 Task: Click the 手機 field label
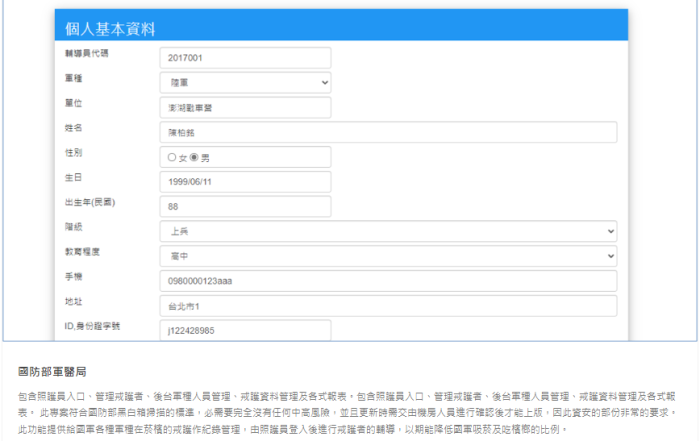coord(73,275)
